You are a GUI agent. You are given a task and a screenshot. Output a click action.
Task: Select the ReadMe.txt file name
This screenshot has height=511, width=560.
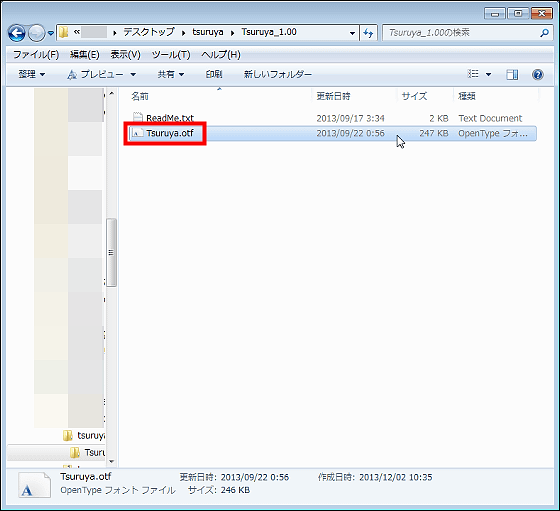click(170, 118)
